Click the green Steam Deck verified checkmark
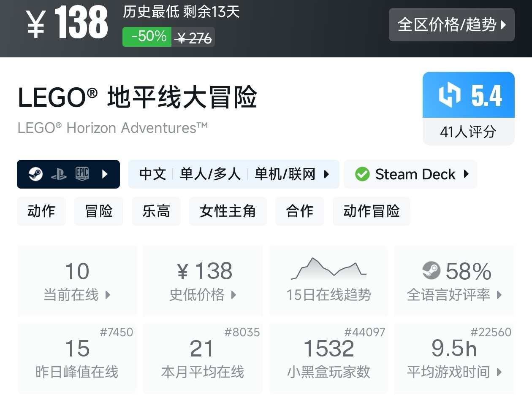This screenshot has width=532, height=405. click(x=362, y=174)
